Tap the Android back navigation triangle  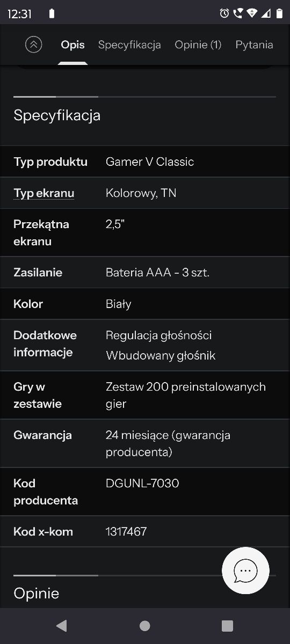click(x=62, y=625)
